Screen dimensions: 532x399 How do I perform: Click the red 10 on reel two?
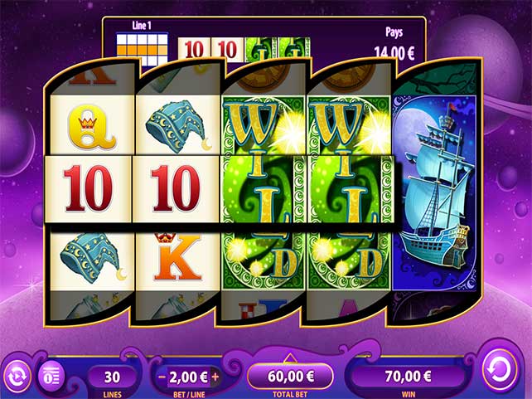pos(176,189)
